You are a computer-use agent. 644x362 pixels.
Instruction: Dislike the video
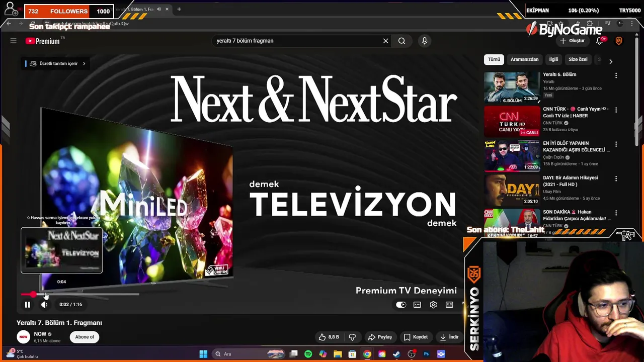[352, 337]
